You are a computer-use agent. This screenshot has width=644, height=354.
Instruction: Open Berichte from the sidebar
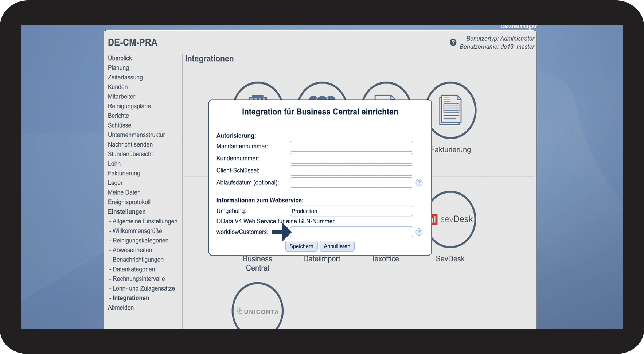click(x=118, y=116)
